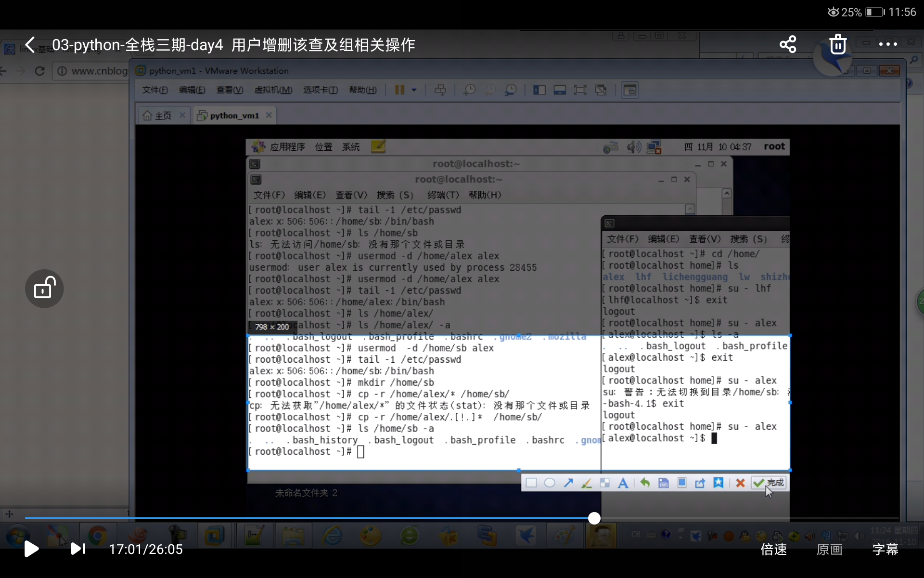Open the VMware 虚拟机(M) menu
The image size is (924, 578).
tap(273, 90)
